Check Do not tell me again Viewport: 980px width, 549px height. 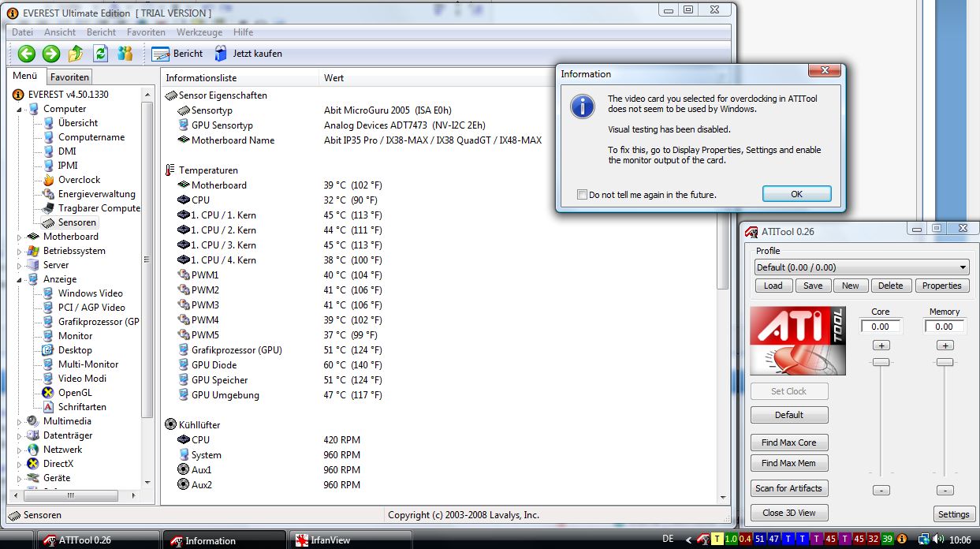point(582,195)
